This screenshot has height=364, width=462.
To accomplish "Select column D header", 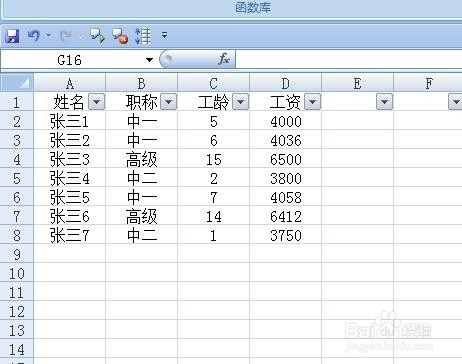I will [x=286, y=83].
